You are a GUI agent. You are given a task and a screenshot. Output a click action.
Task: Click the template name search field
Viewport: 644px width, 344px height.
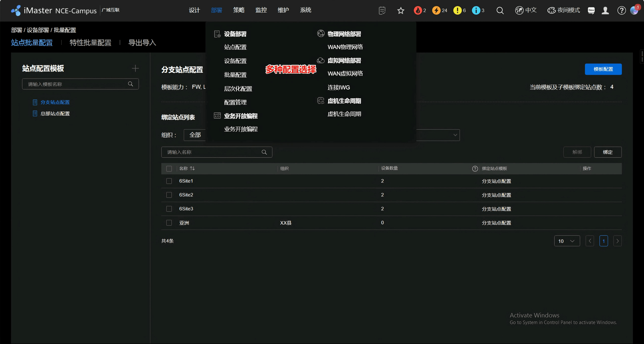tap(76, 84)
